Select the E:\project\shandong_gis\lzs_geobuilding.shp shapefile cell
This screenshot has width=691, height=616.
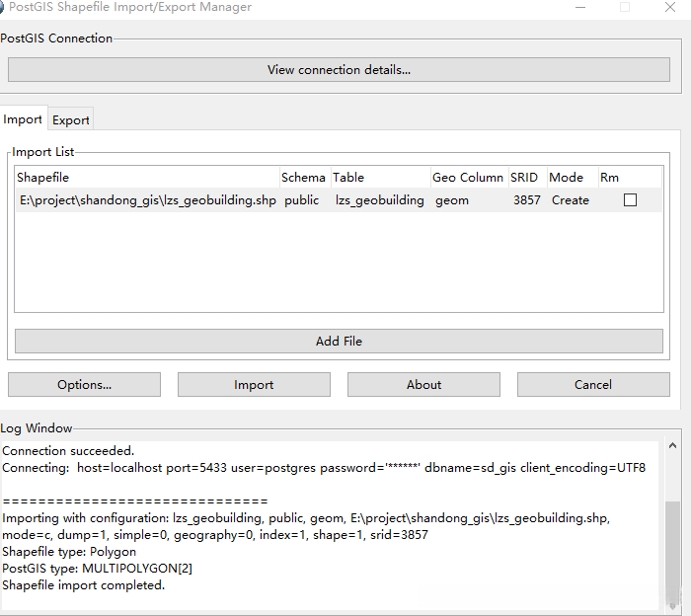[148, 200]
